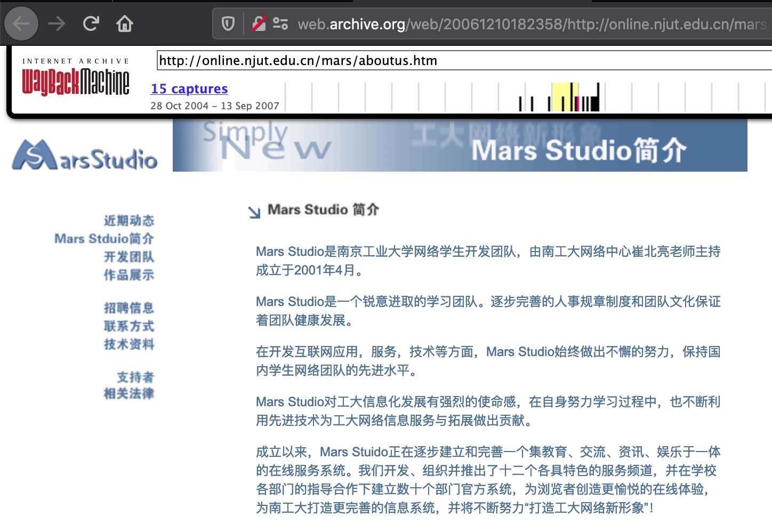The height and width of the screenshot is (532, 772).
Task: Click the browser back arrow button
Action: (21, 24)
